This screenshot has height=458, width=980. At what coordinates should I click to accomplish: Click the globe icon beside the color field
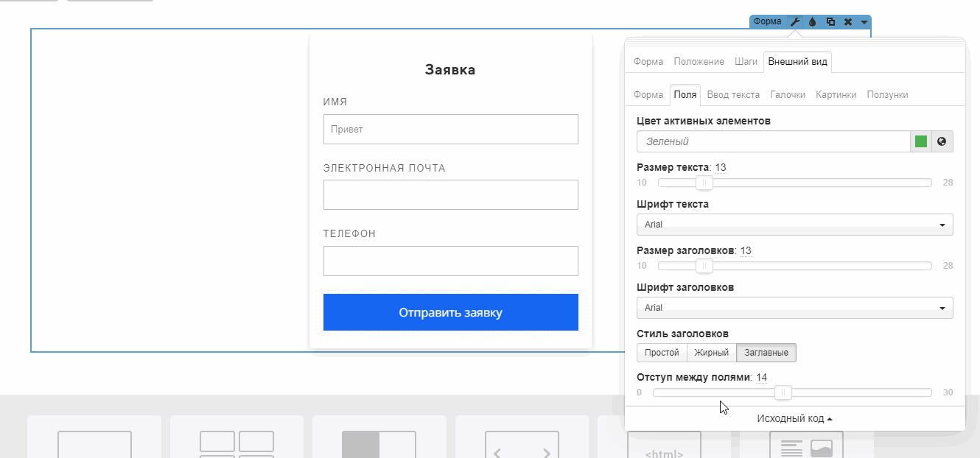[942, 141]
